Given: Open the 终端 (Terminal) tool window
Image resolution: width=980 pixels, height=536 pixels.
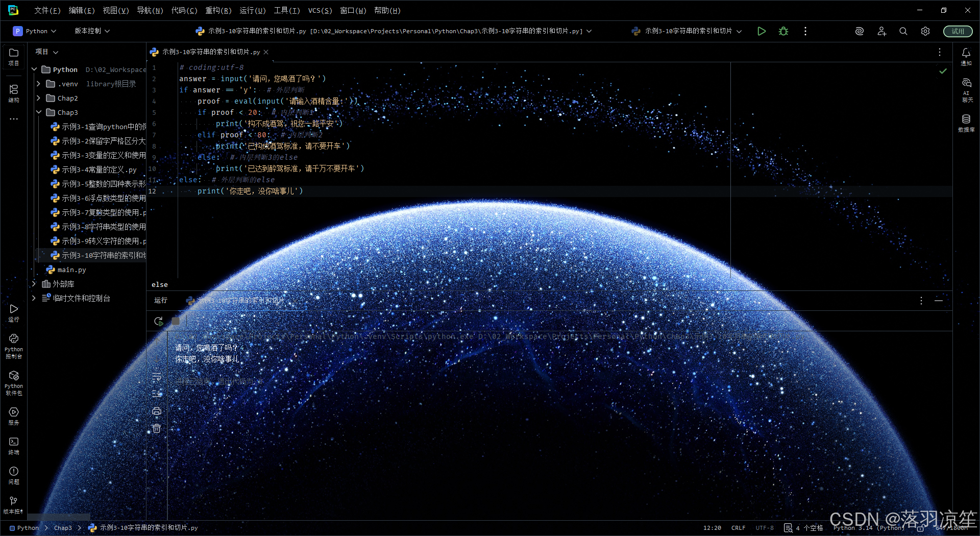Looking at the screenshot, I should (x=14, y=445).
